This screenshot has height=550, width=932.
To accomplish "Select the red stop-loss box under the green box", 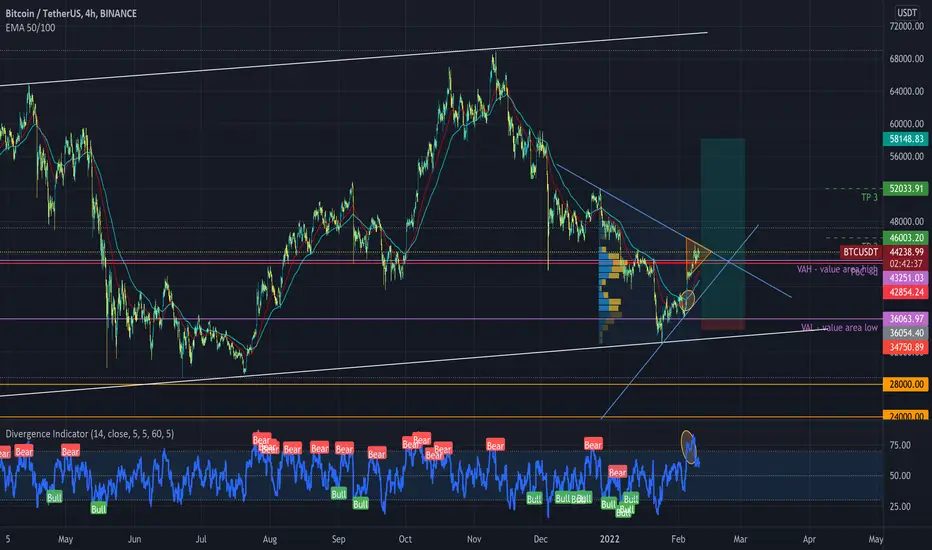I will (723, 324).
